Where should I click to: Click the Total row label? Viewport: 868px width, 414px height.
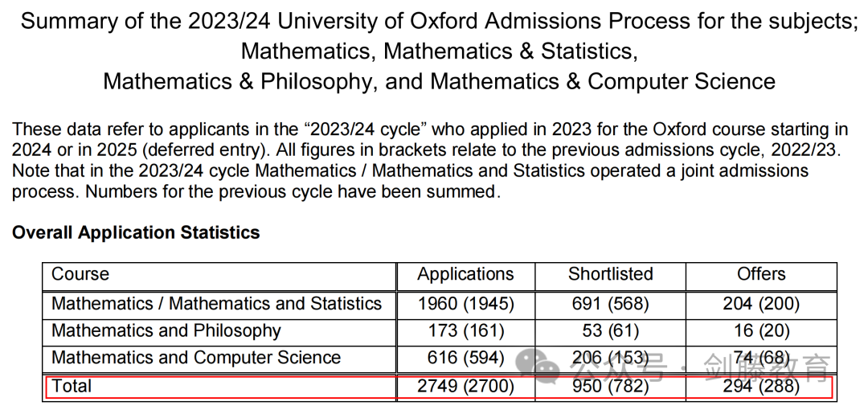(x=72, y=386)
